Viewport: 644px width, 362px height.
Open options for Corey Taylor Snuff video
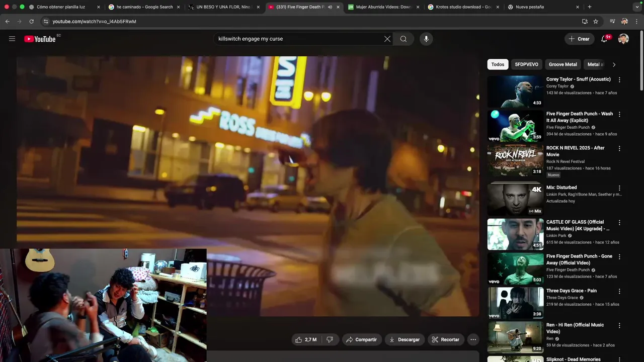(619, 80)
